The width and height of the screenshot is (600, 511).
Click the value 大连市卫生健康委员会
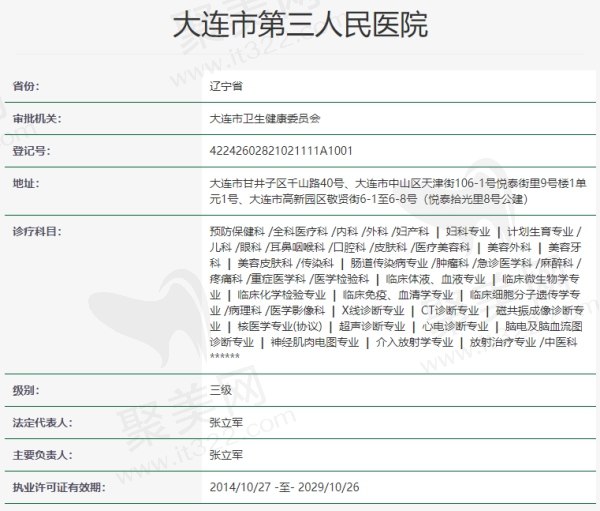point(265,119)
